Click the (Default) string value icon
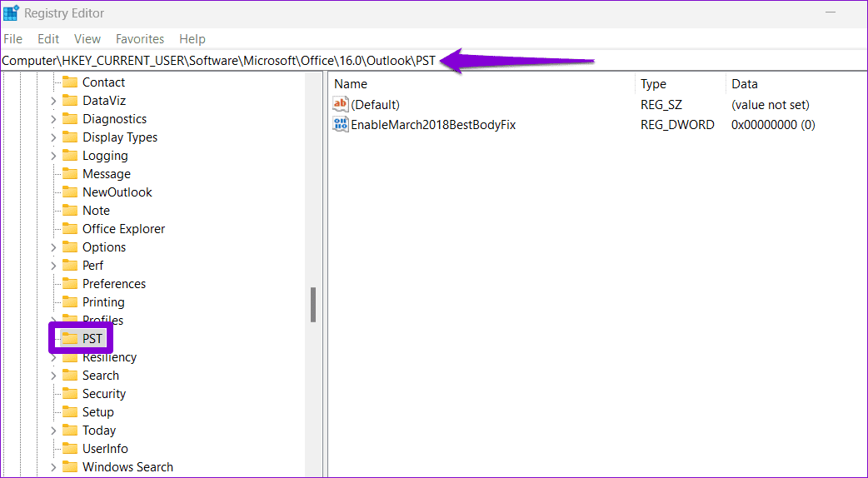Screen dimensions: 868x478 pyautogui.click(x=341, y=104)
